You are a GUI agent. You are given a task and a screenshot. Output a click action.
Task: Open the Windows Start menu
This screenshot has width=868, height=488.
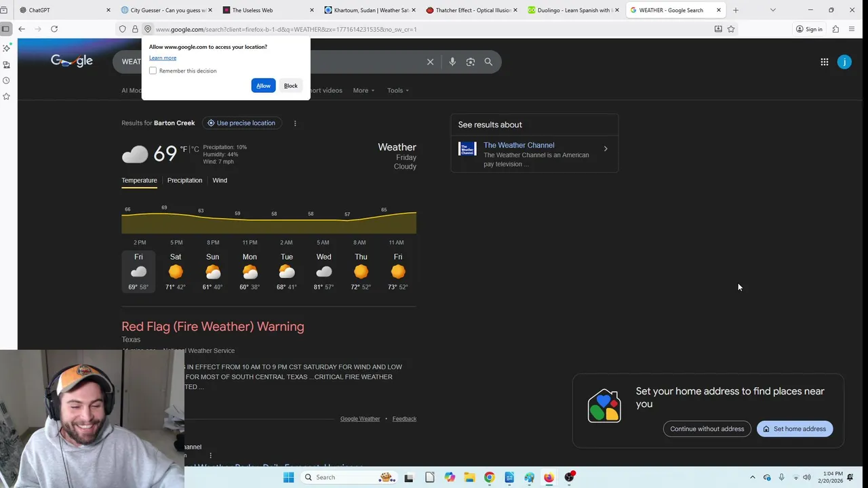[x=288, y=477]
